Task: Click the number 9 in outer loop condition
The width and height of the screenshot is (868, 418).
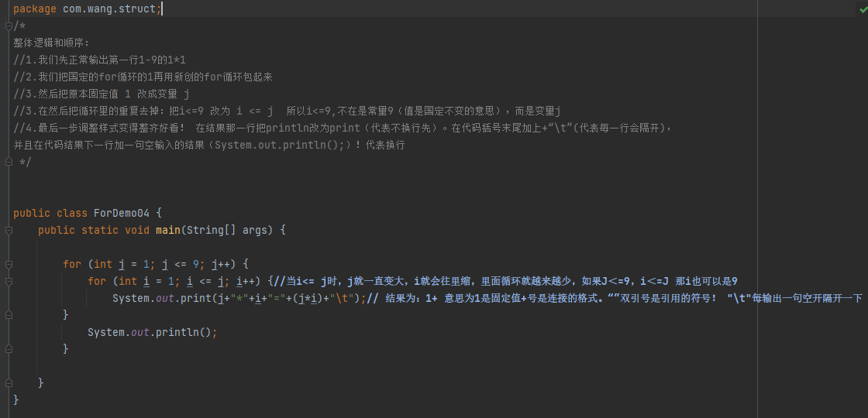Action: click(x=196, y=264)
